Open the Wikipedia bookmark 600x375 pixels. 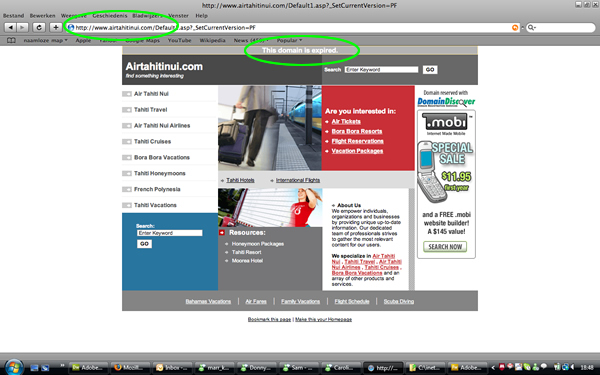click(212, 40)
